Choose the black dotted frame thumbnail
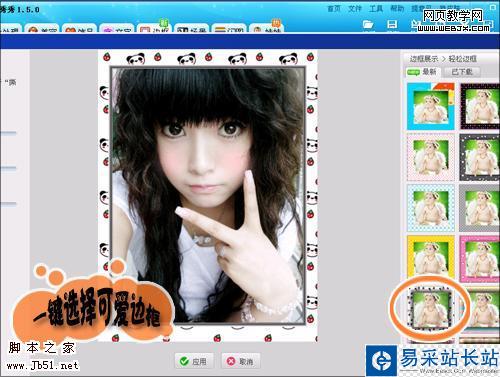The image size is (500, 377). (480, 107)
